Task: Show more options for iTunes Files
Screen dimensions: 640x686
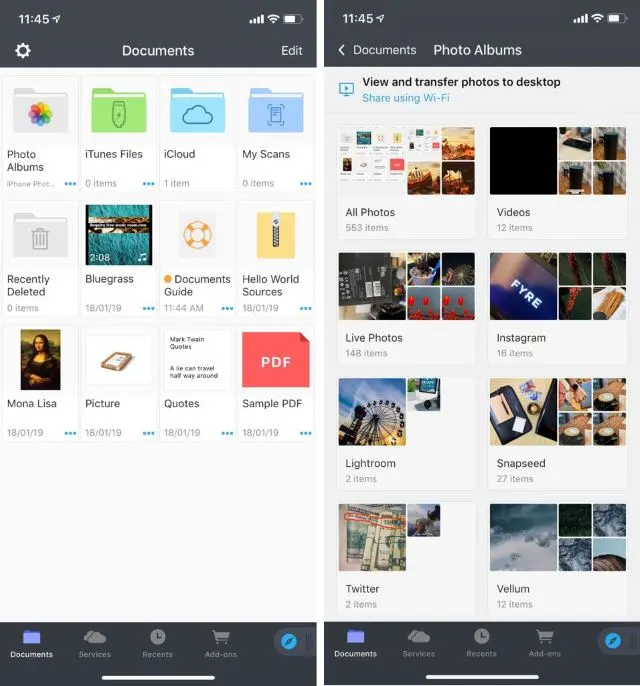Action: pos(149,184)
